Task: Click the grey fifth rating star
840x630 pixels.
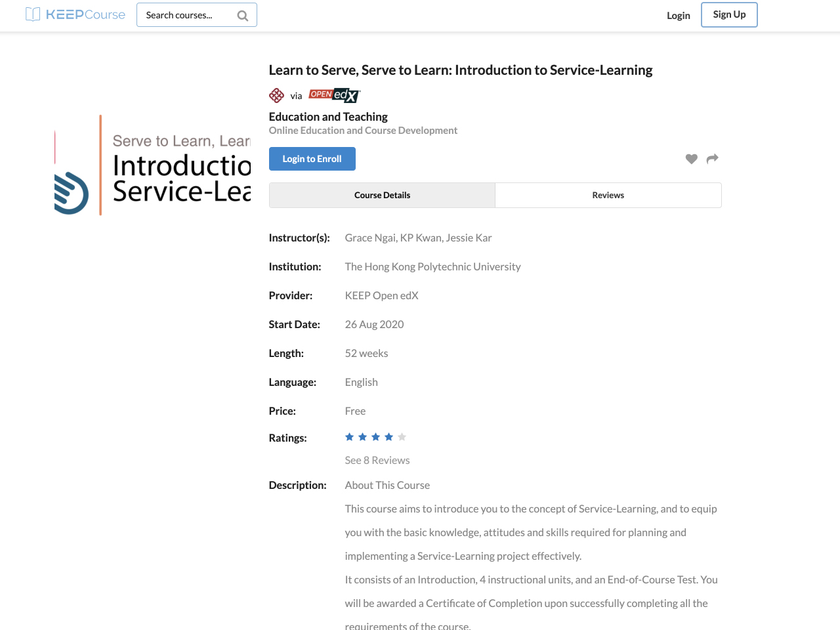Action: coord(402,437)
